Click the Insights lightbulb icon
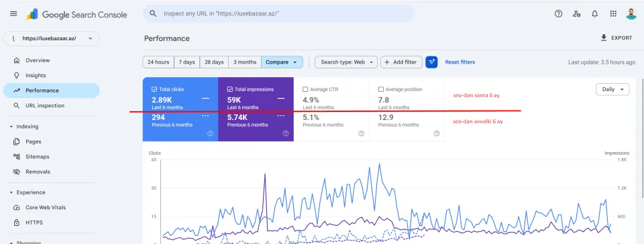 (x=16, y=76)
